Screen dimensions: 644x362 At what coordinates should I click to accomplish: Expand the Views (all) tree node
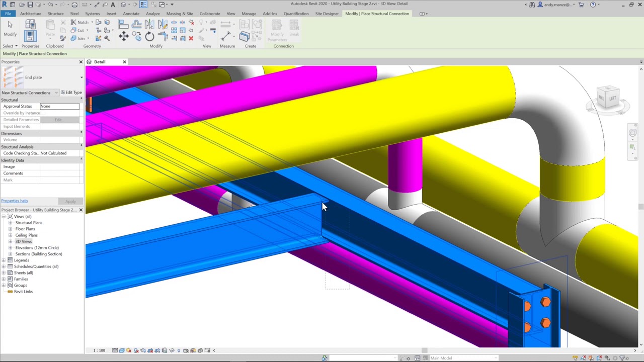4,217
